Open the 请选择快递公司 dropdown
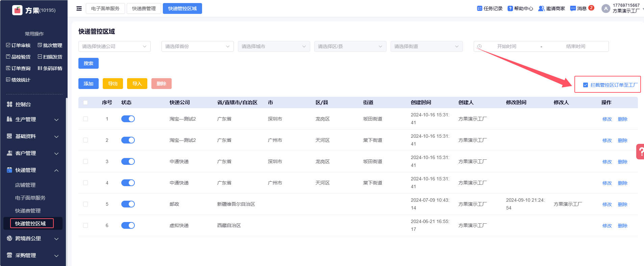The height and width of the screenshot is (266, 644). point(114,46)
